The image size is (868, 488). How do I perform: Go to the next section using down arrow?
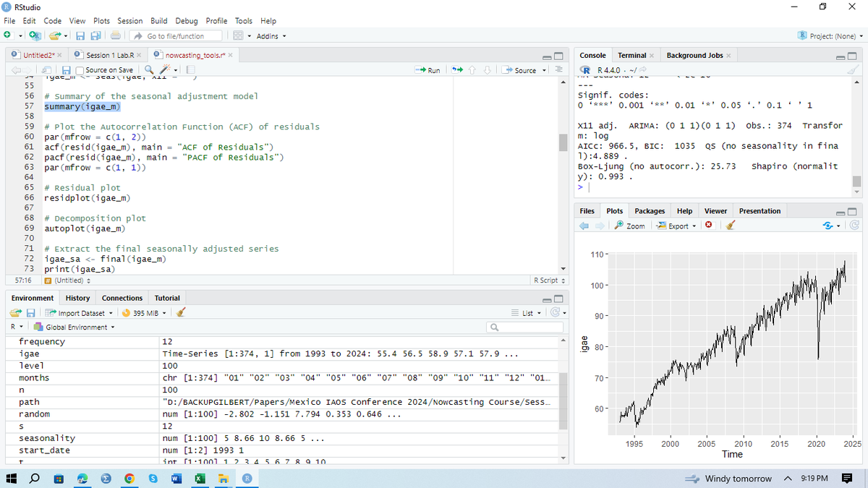[488, 70]
